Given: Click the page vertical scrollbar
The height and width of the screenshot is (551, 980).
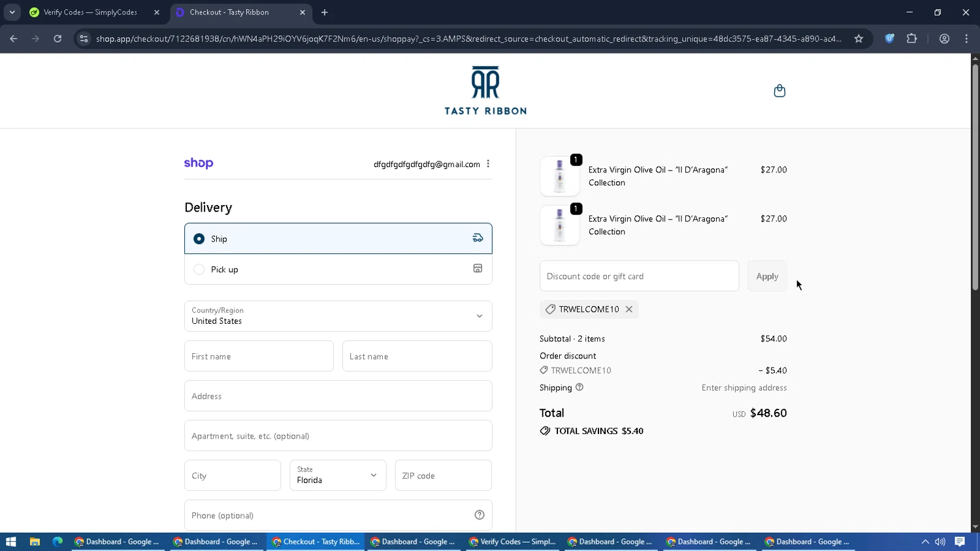Looking at the screenshot, I should tap(975, 176).
